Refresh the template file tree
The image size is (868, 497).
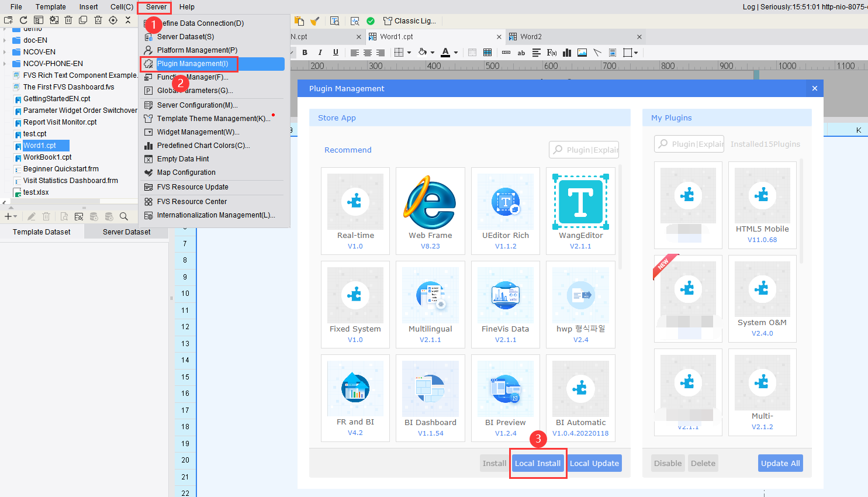click(x=23, y=20)
